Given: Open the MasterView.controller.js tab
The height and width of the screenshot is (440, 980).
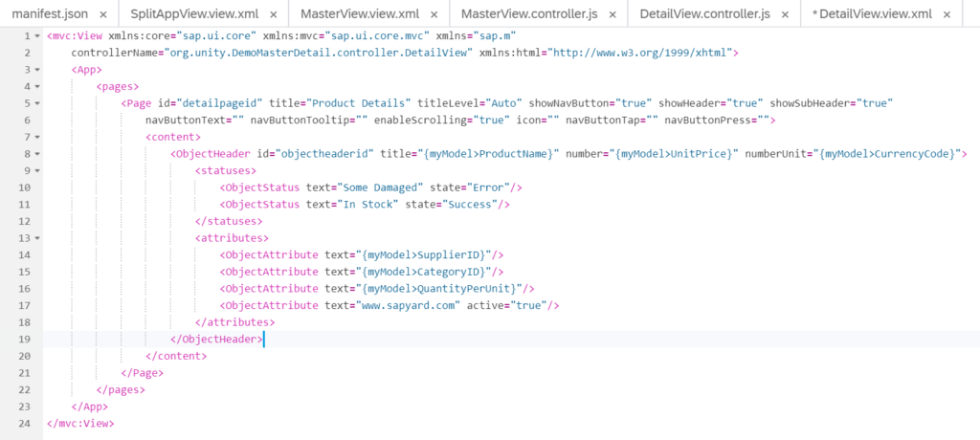Looking at the screenshot, I should point(529,13).
